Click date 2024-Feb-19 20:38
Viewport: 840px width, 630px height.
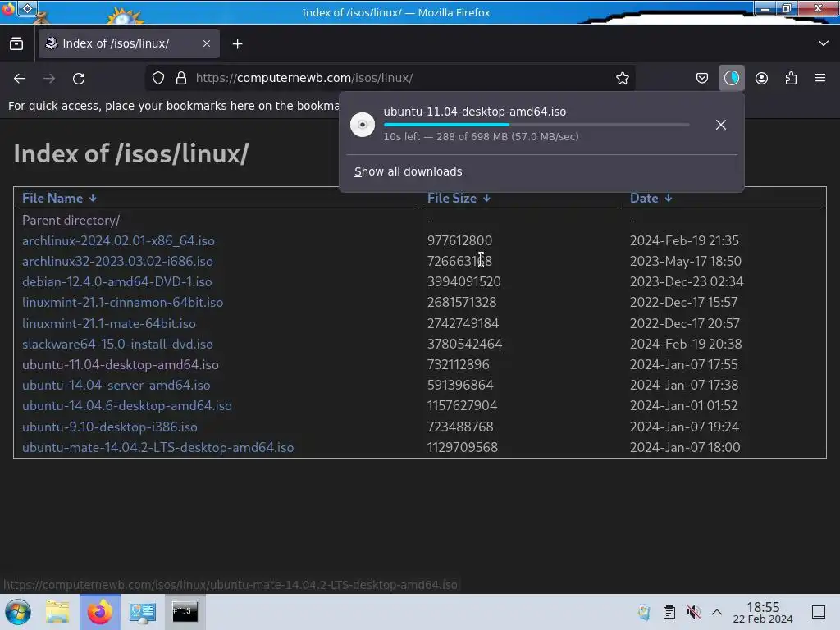(x=686, y=344)
